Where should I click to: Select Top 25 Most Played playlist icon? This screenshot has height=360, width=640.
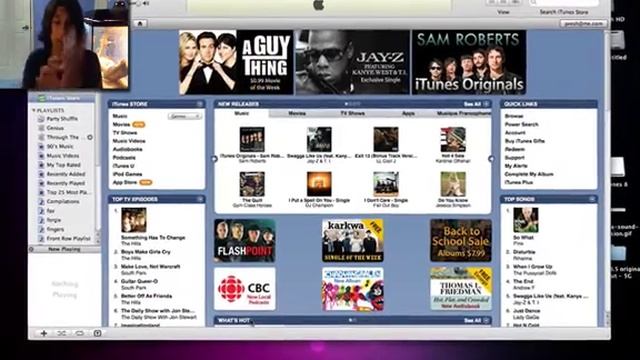[x=41, y=192]
